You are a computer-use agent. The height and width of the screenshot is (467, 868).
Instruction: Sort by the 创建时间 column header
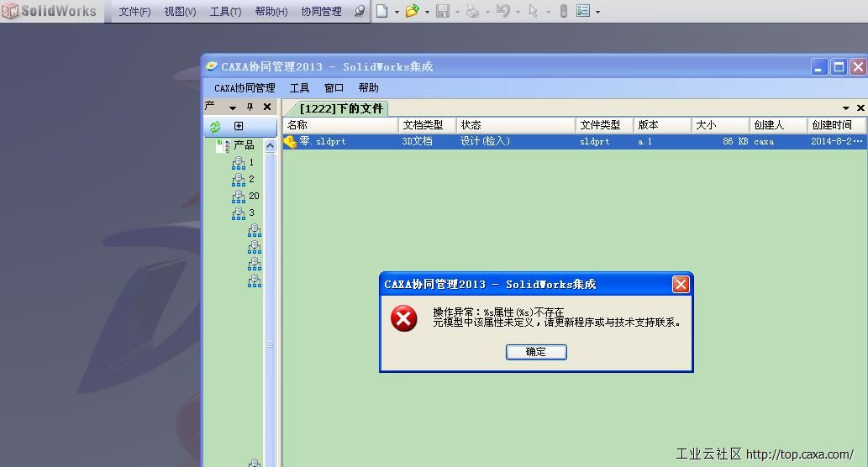point(836,125)
